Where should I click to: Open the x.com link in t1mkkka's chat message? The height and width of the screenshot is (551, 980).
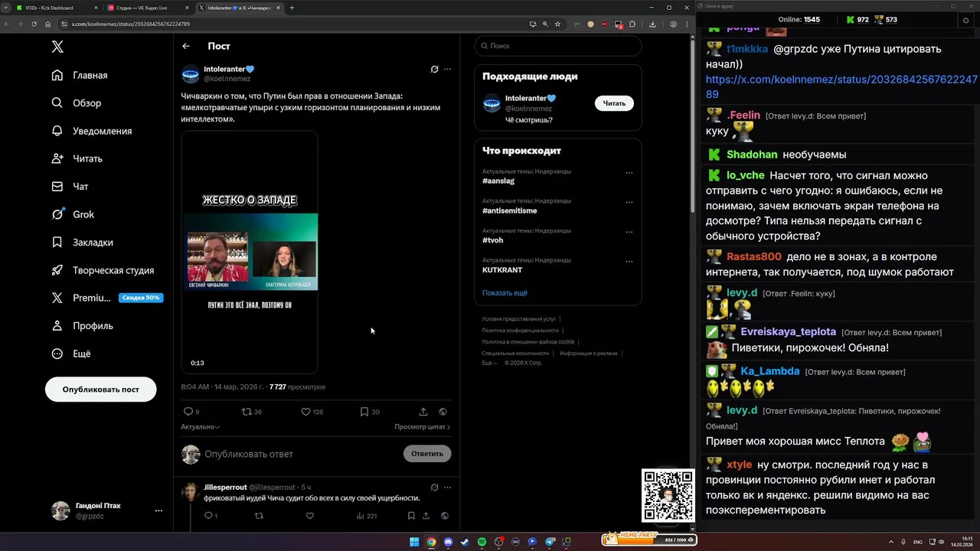(x=841, y=86)
